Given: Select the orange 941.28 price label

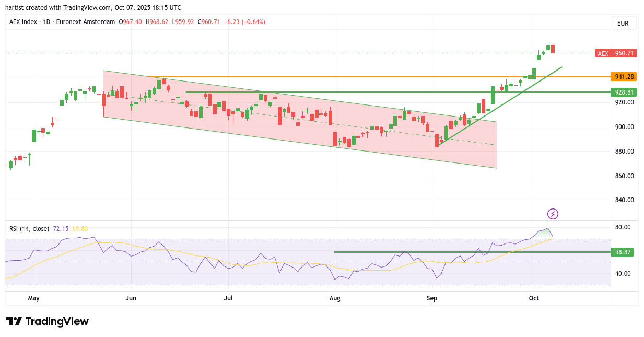Looking at the screenshot, I should [x=624, y=77].
